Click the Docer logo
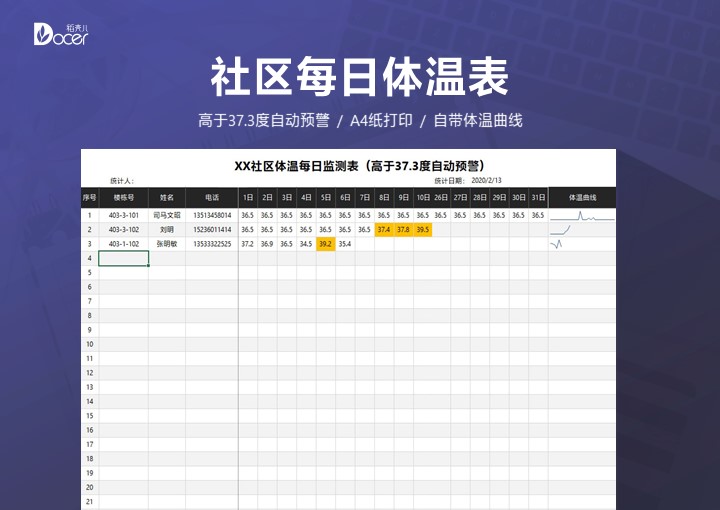 point(61,34)
